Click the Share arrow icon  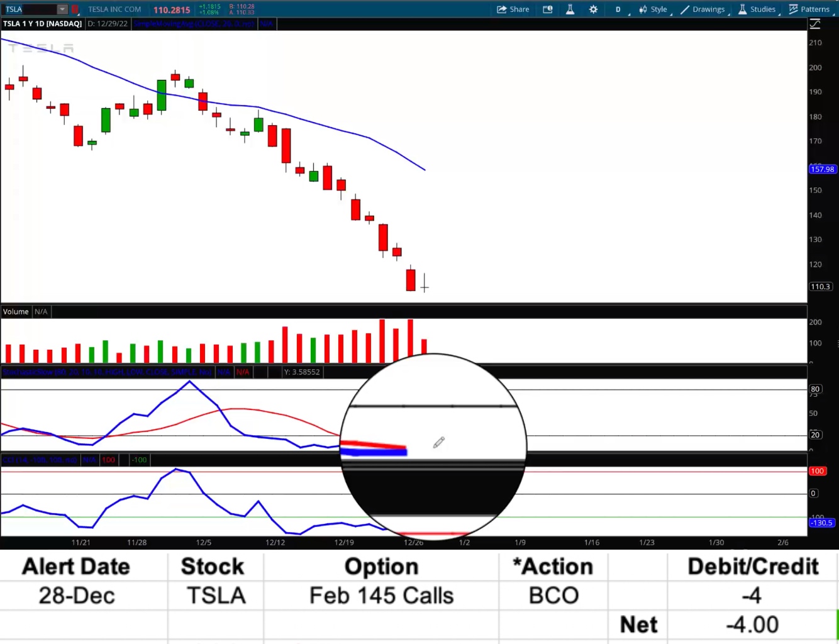coord(501,9)
